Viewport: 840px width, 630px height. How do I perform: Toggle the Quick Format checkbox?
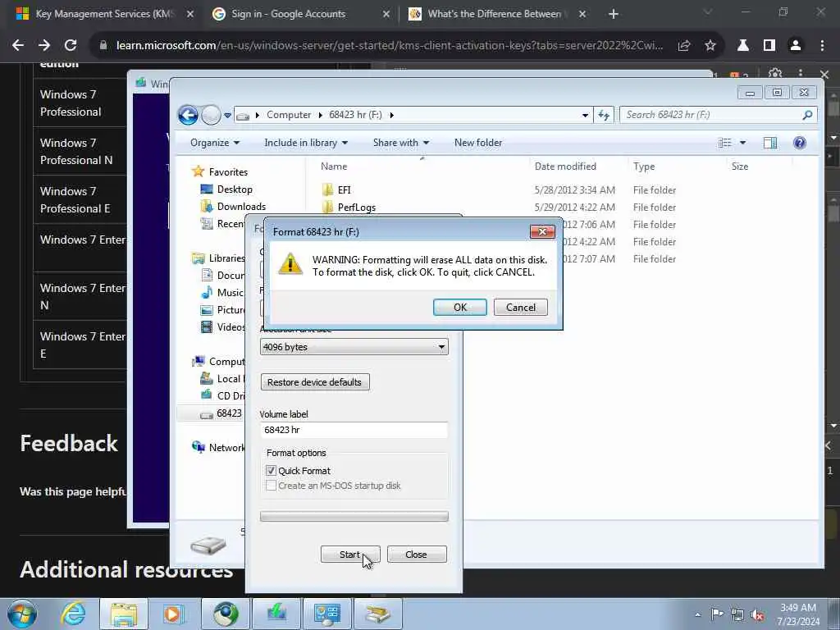[x=271, y=470]
